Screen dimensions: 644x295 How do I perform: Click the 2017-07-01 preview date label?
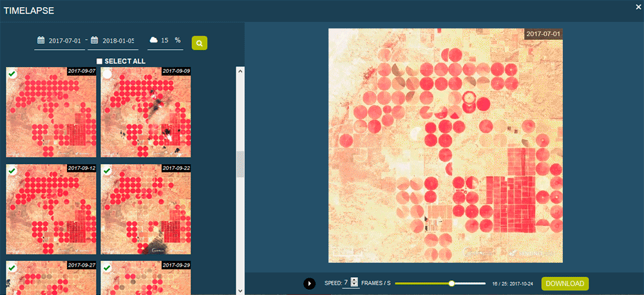point(543,33)
